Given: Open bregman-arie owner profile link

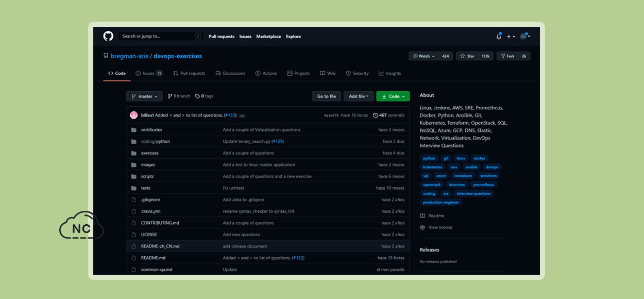Looking at the screenshot, I should [x=129, y=56].
